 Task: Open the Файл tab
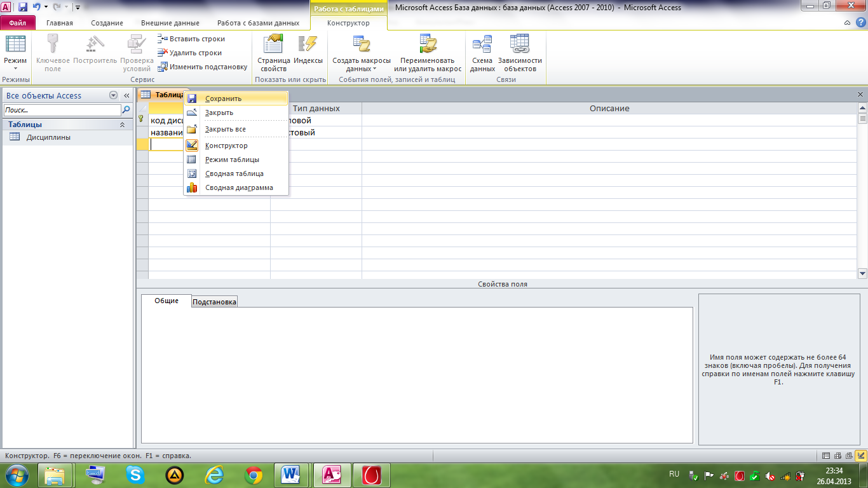18,23
